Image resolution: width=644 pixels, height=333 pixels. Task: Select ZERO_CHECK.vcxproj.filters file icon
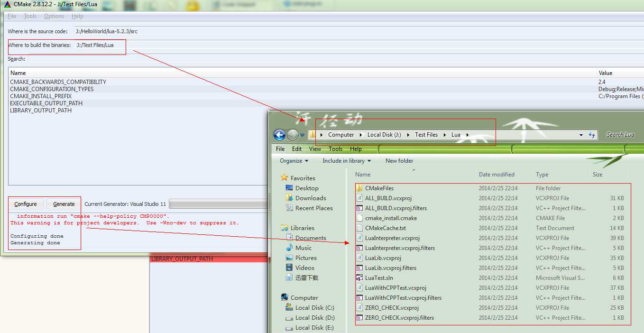359,318
